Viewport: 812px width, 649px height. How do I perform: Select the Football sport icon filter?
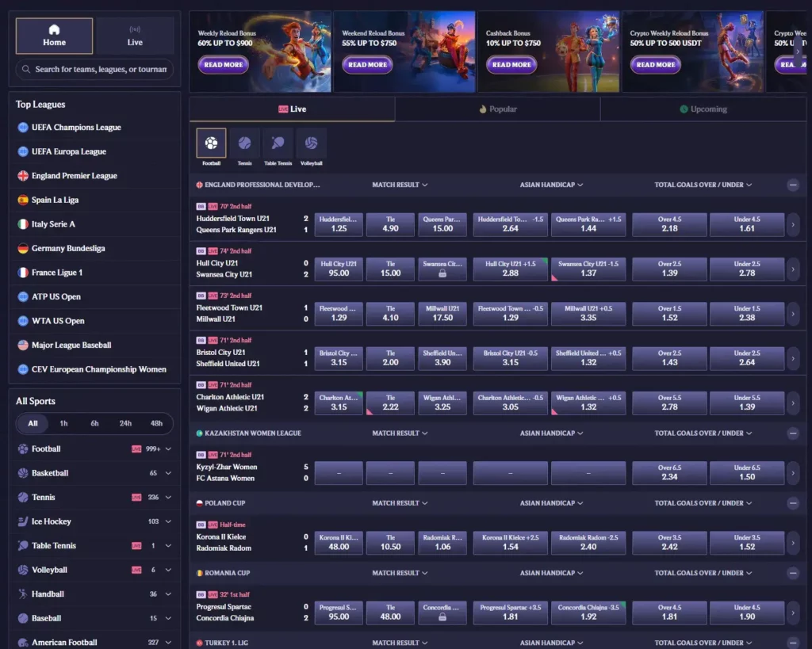coord(211,143)
